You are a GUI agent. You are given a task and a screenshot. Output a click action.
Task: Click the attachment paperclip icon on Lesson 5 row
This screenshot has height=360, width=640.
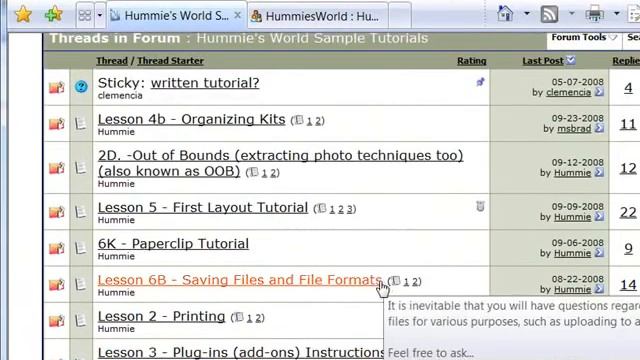(x=480, y=206)
